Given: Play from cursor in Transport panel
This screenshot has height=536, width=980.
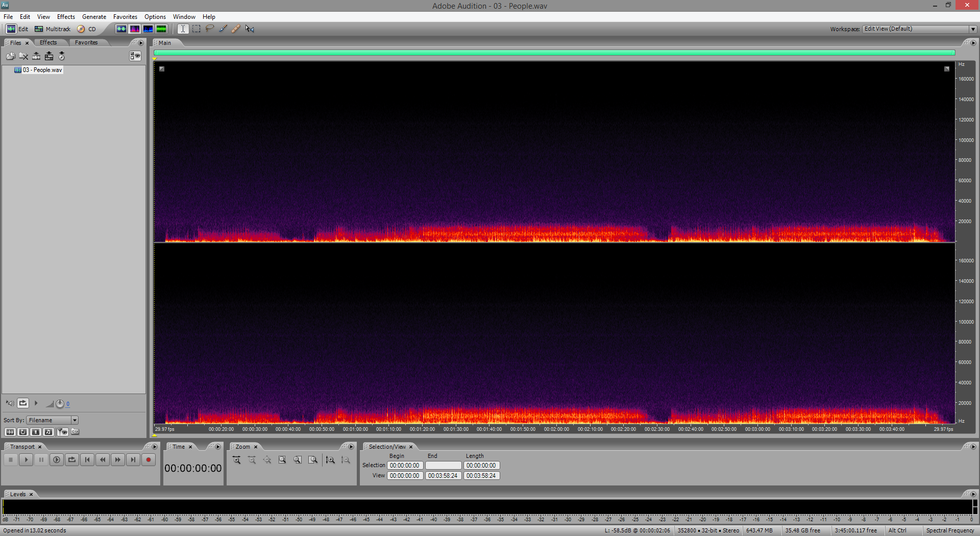Looking at the screenshot, I should (x=26, y=460).
